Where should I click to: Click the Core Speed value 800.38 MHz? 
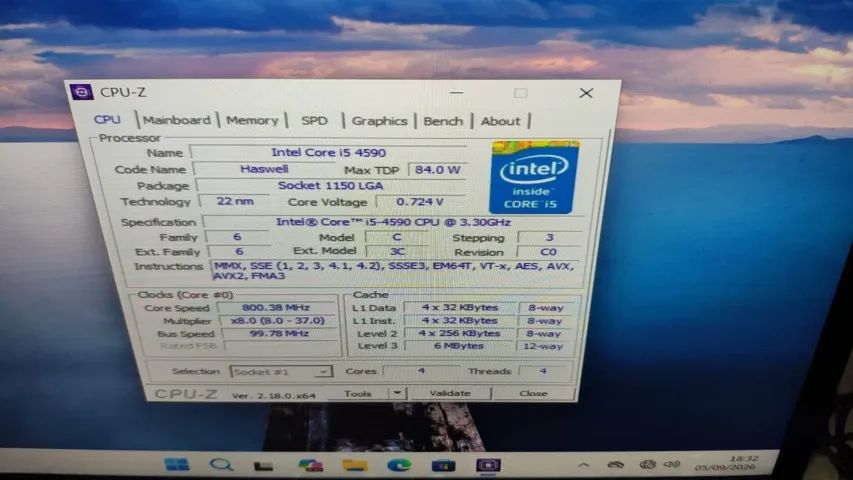click(x=276, y=307)
